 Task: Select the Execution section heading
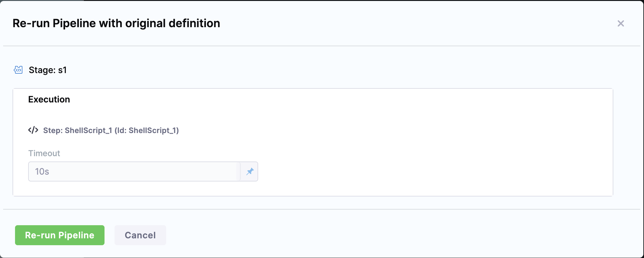click(49, 99)
